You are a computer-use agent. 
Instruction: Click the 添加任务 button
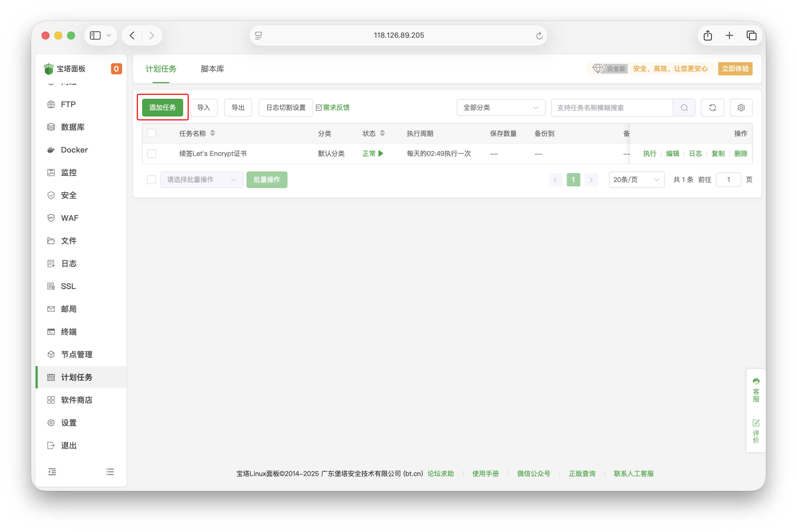(x=163, y=107)
